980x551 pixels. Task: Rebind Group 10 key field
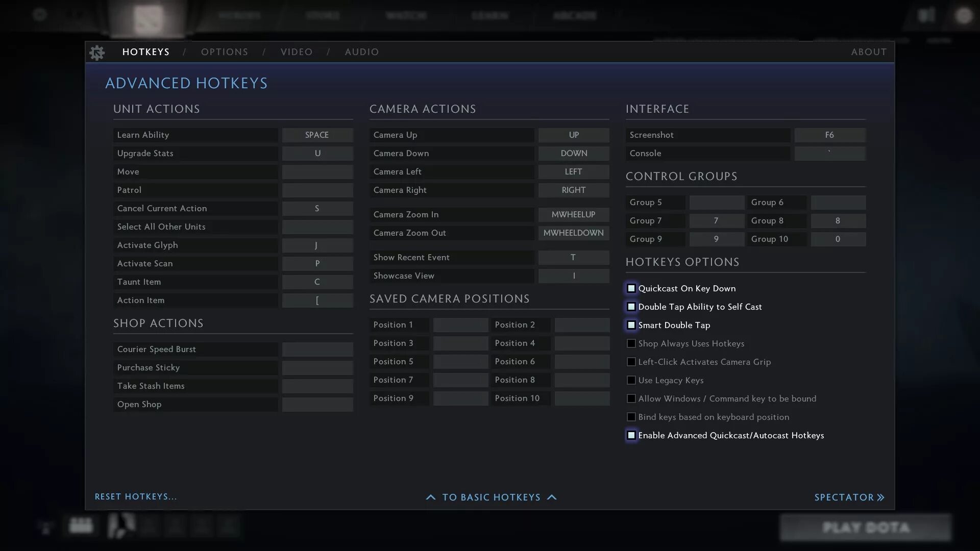click(838, 239)
